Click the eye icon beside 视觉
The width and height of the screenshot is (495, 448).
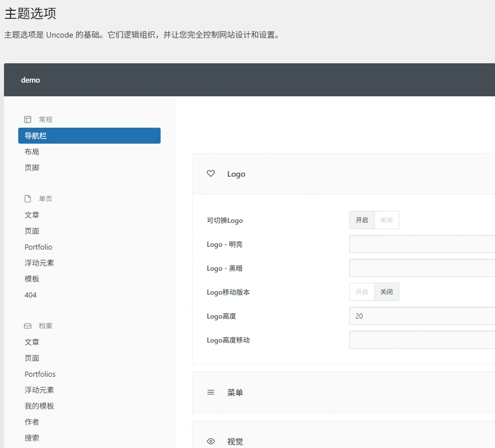point(211,441)
